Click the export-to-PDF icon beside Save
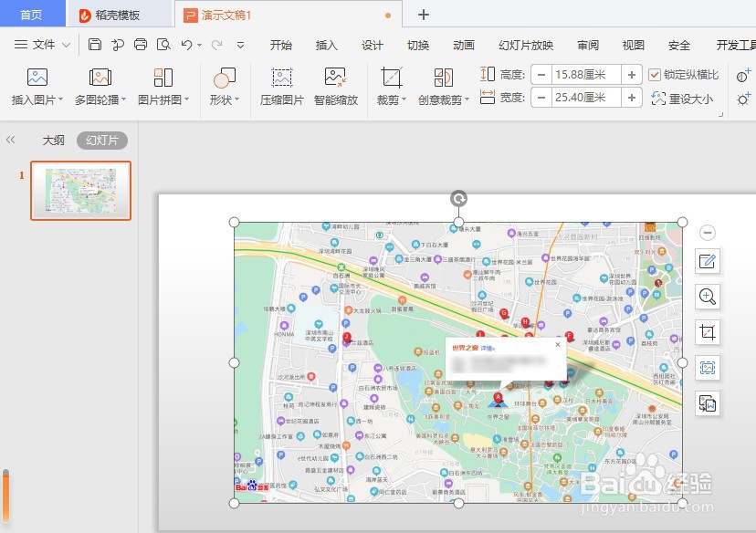This screenshot has height=533, width=756. tap(118, 45)
